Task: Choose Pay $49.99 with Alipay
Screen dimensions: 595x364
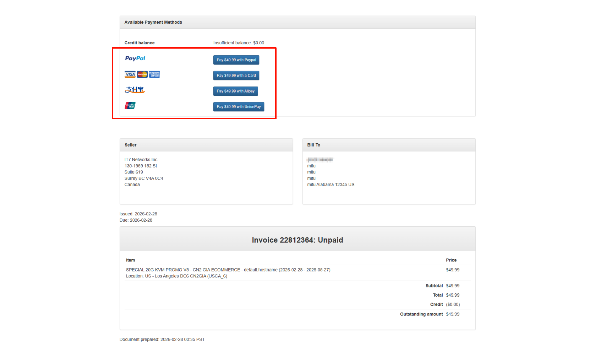Action: pos(235,91)
